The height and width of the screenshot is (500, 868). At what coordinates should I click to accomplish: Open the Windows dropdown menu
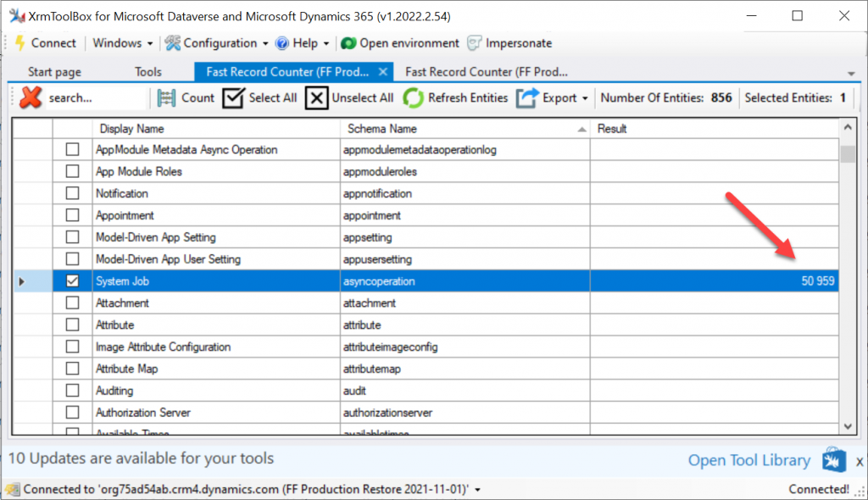[x=122, y=43]
